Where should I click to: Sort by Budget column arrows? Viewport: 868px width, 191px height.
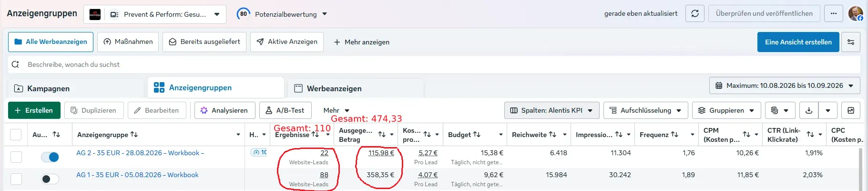click(x=477, y=135)
